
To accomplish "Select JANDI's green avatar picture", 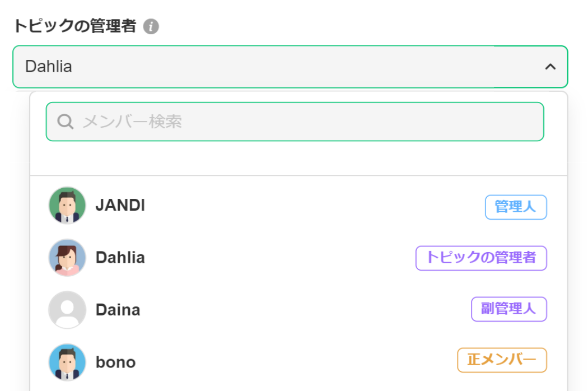I will pyautogui.click(x=67, y=206).
